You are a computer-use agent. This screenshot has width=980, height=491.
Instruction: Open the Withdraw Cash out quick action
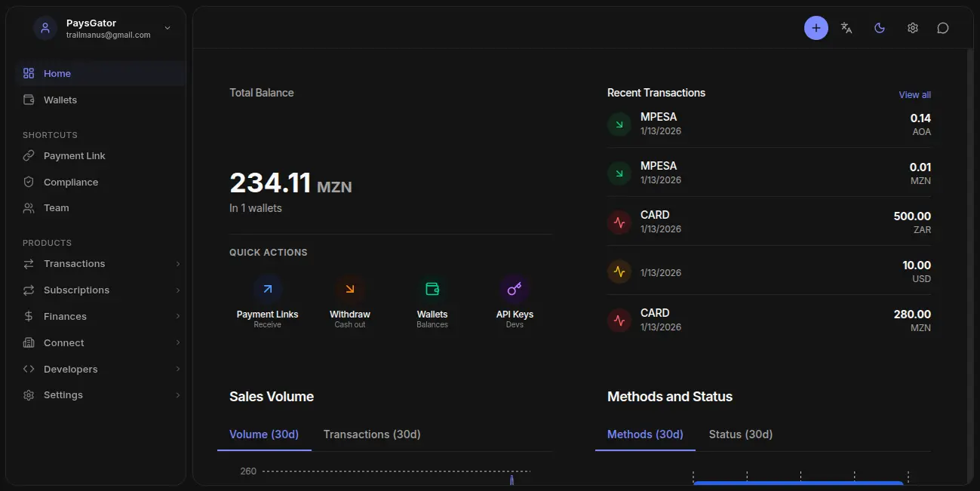pos(349,300)
